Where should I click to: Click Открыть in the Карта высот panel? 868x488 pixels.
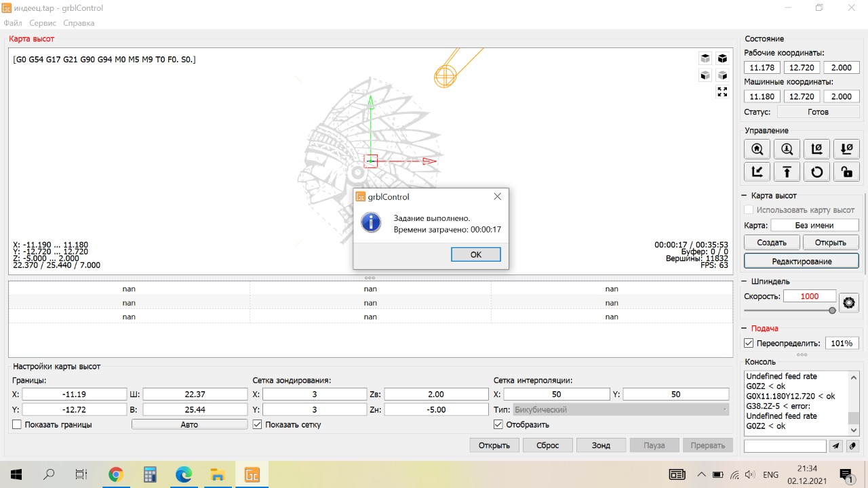tap(831, 242)
